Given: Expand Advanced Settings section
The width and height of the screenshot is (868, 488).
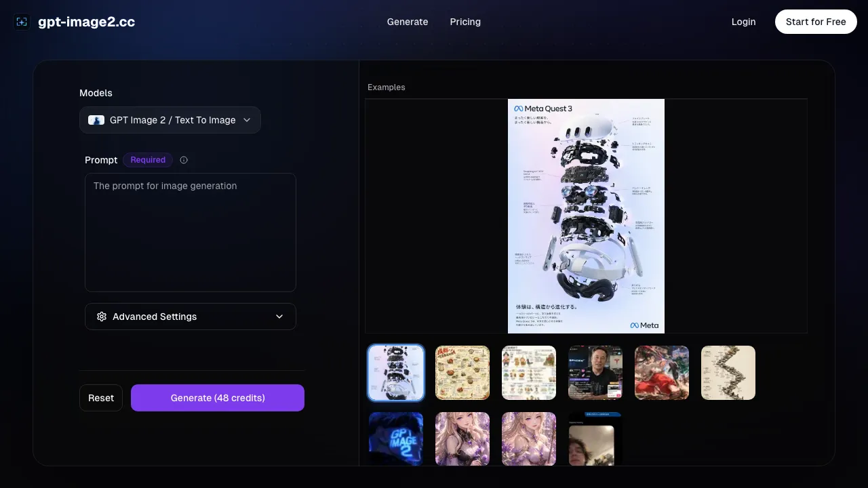Looking at the screenshot, I should pos(191,317).
